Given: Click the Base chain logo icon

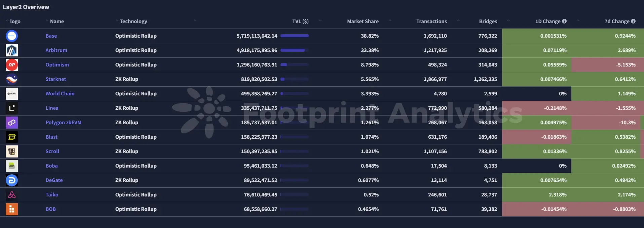Looking at the screenshot, I should [x=12, y=36].
